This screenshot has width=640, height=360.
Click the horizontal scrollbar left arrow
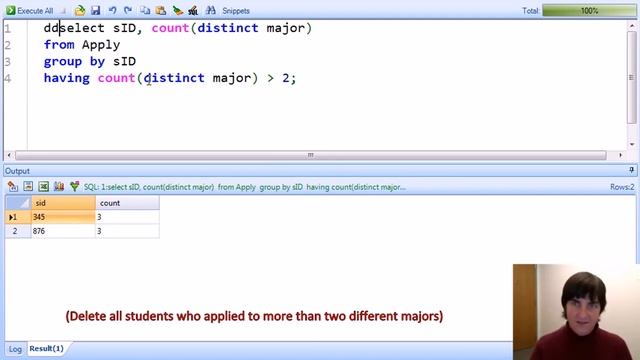click(9, 155)
